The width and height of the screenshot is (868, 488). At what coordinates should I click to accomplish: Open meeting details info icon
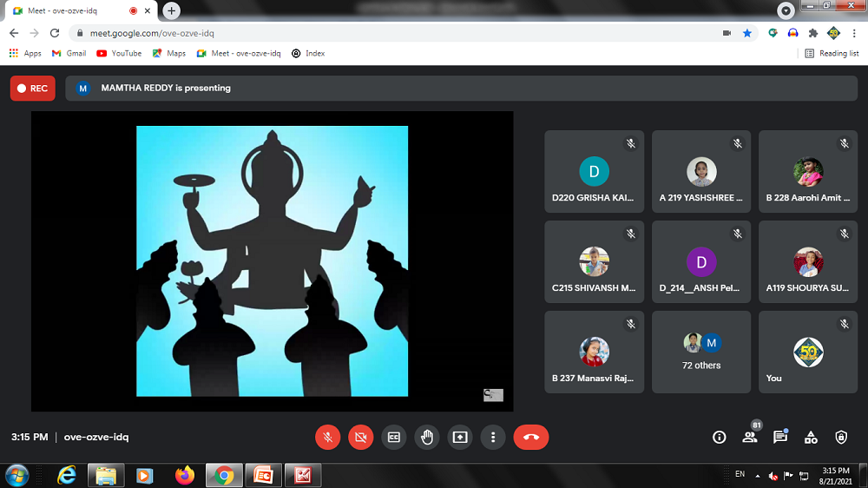[x=719, y=438]
